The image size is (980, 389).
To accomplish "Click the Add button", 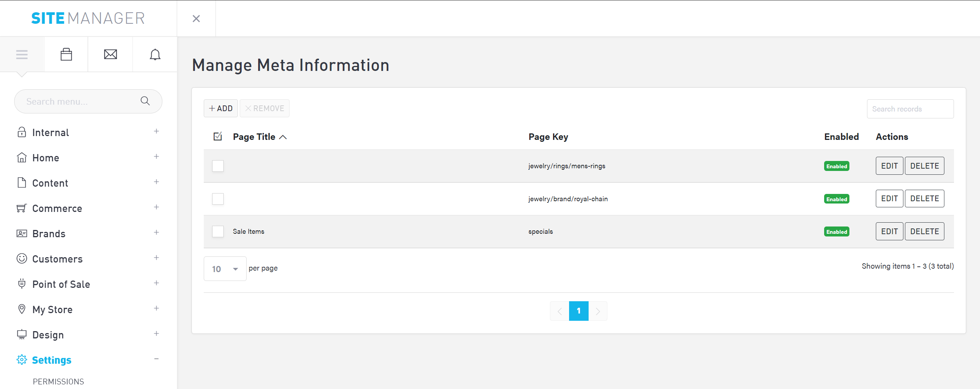I will (221, 108).
